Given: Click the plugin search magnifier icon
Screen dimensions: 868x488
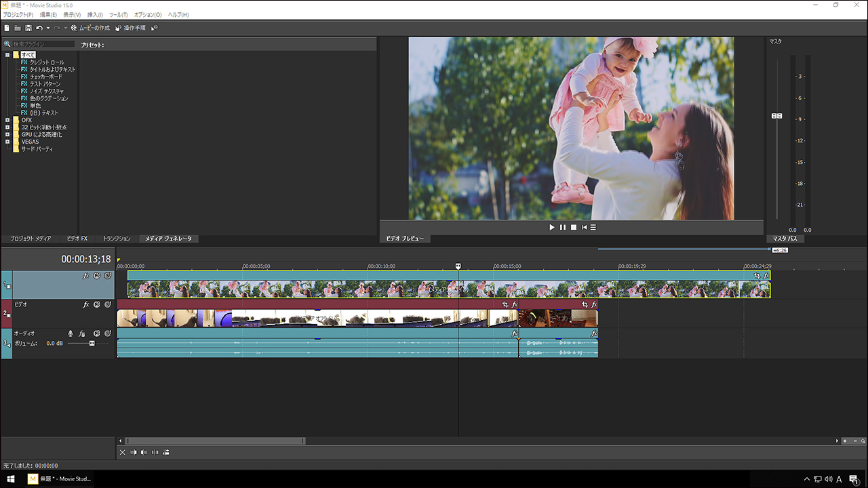Looking at the screenshot, I should pos(7,44).
